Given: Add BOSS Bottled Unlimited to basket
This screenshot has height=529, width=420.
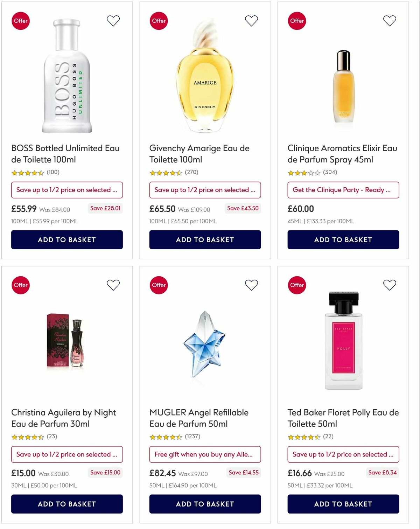Looking at the screenshot, I should click(x=67, y=239).
